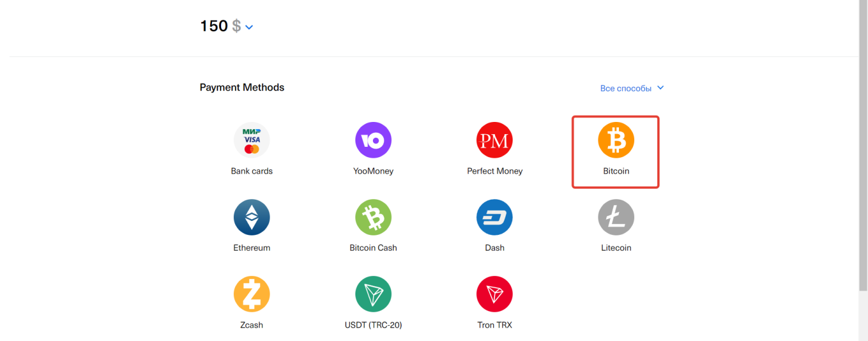The width and height of the screenshot is (868, 341).
Task: Select the blue Dash icon
Action: [494, 217]
